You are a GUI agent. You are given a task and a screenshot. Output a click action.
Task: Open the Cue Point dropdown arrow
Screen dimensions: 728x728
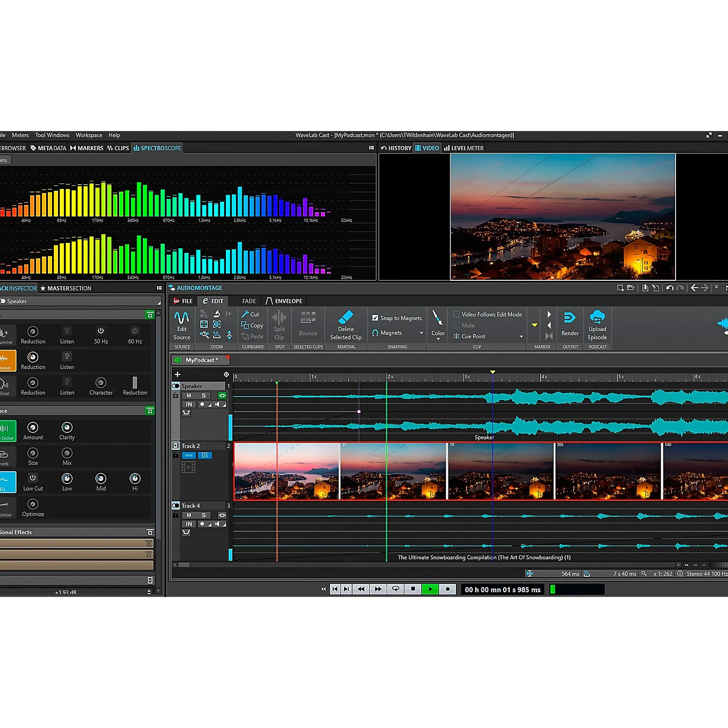click(x=521, y=336)
